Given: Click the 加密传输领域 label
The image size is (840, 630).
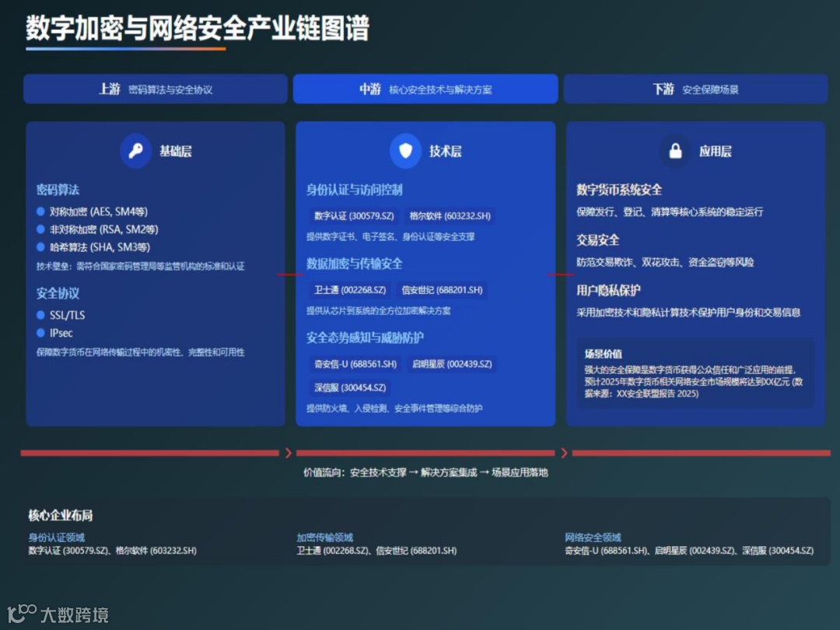Looking at the screenshot, I should pos(325,537).
